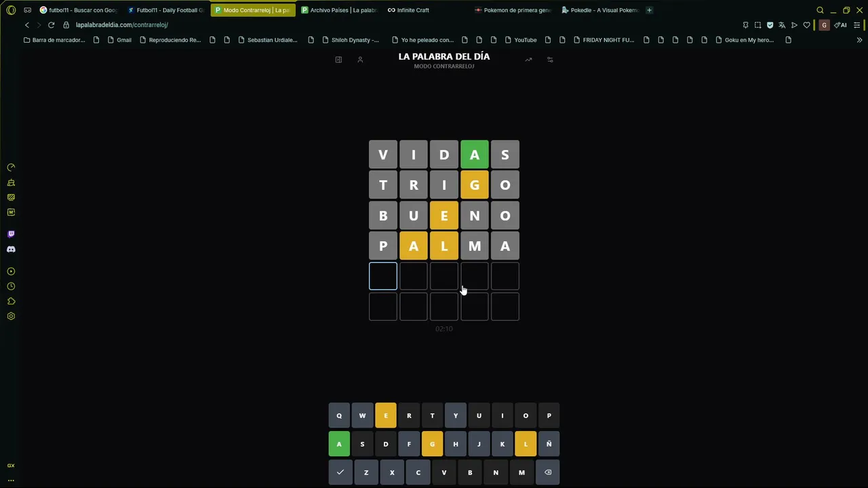Tap the Z key on keyboard
868x488 pixels.
pyautogui.click(x=366, y=472)
